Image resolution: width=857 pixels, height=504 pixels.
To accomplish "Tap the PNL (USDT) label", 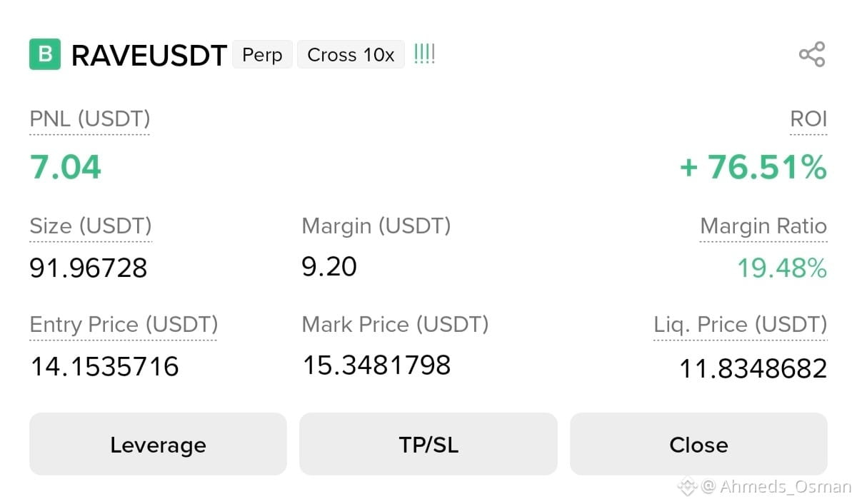I will (90, 119).
